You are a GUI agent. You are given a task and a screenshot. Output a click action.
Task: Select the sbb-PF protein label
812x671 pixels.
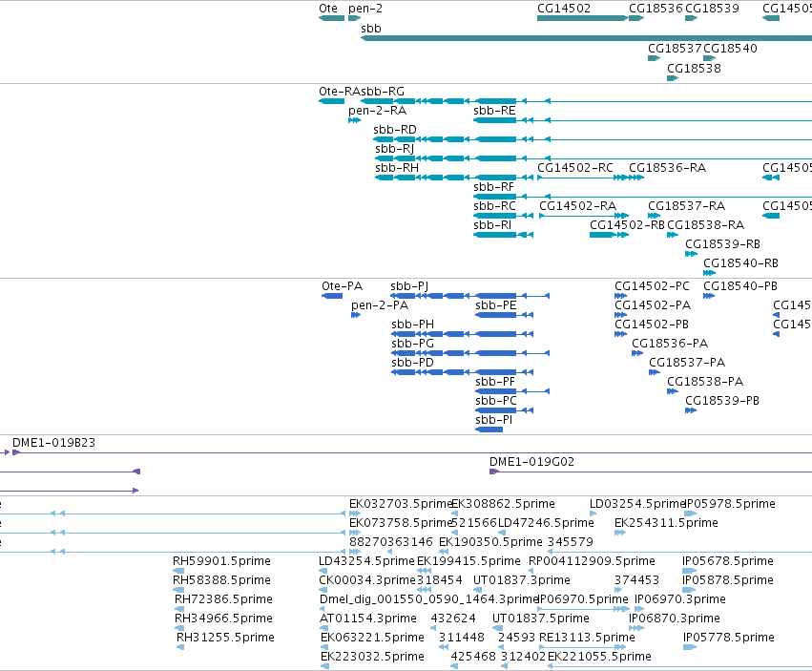[495, 382]
